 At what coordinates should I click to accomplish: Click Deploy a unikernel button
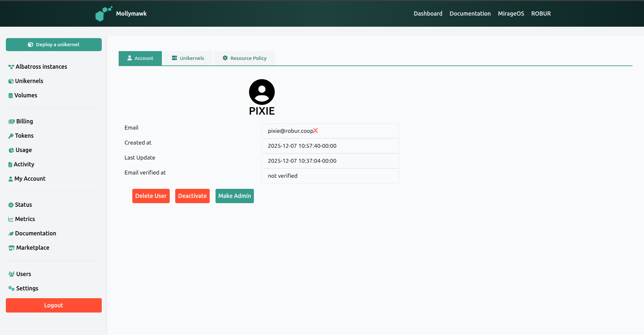click(54, 45)
